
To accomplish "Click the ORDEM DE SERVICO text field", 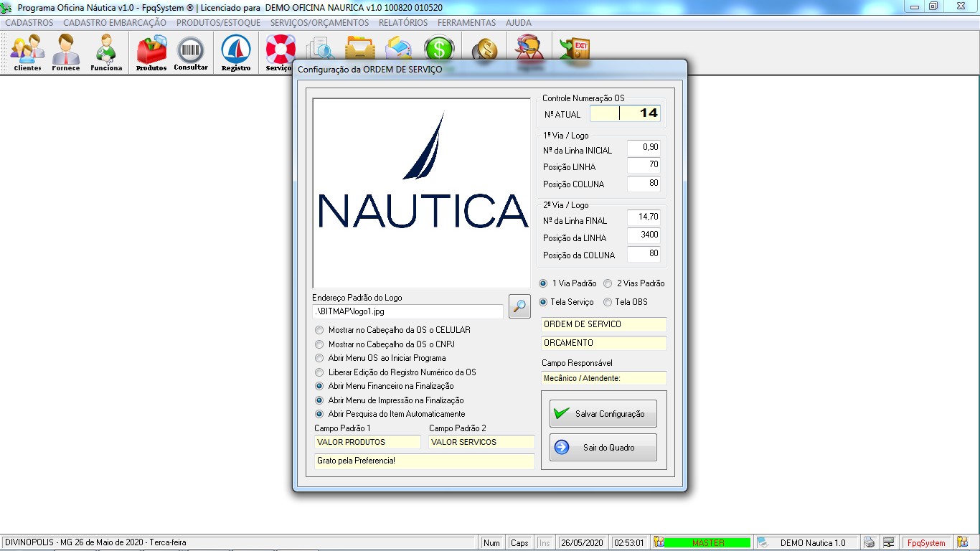I will pyautogui.click(x=604, y=324).
